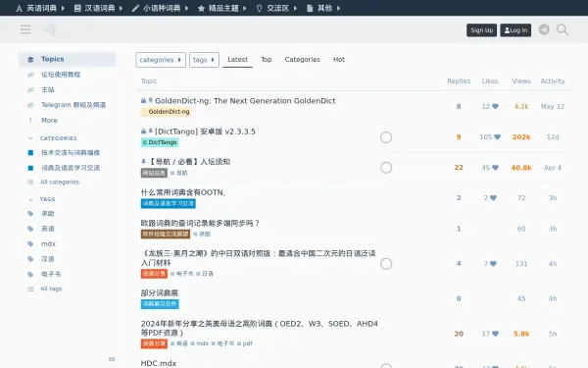Select the circle checkbox on 龙族三 row
This screenshot has height=368, width=588.
click(386, 264)
